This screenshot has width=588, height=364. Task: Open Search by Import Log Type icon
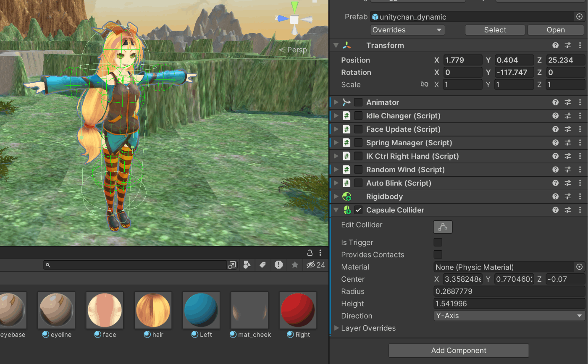coord(278,265)
